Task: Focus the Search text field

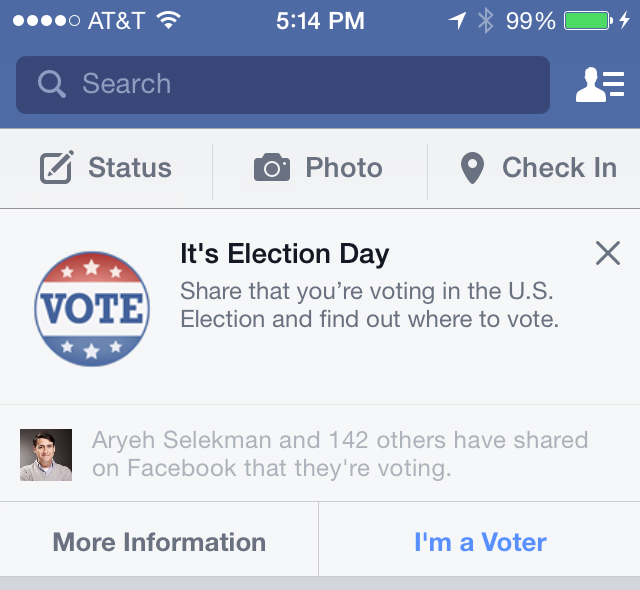Action: (x=300, y=84)
